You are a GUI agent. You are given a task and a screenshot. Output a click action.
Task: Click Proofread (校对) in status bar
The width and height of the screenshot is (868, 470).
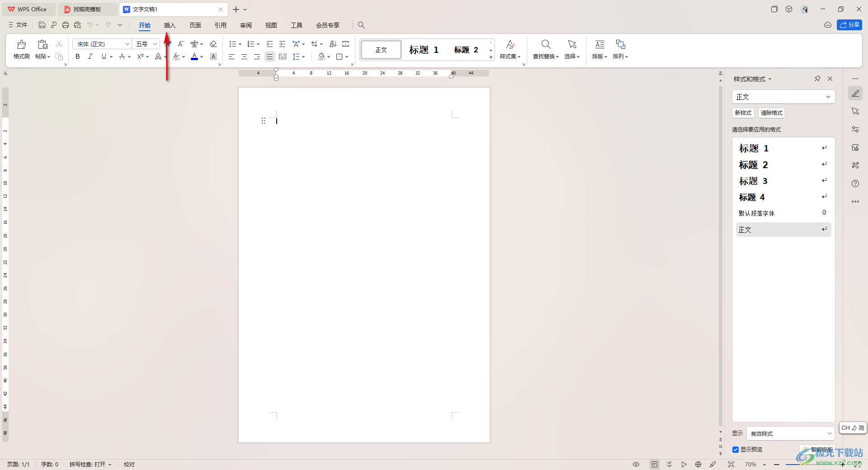coord(129,464)
